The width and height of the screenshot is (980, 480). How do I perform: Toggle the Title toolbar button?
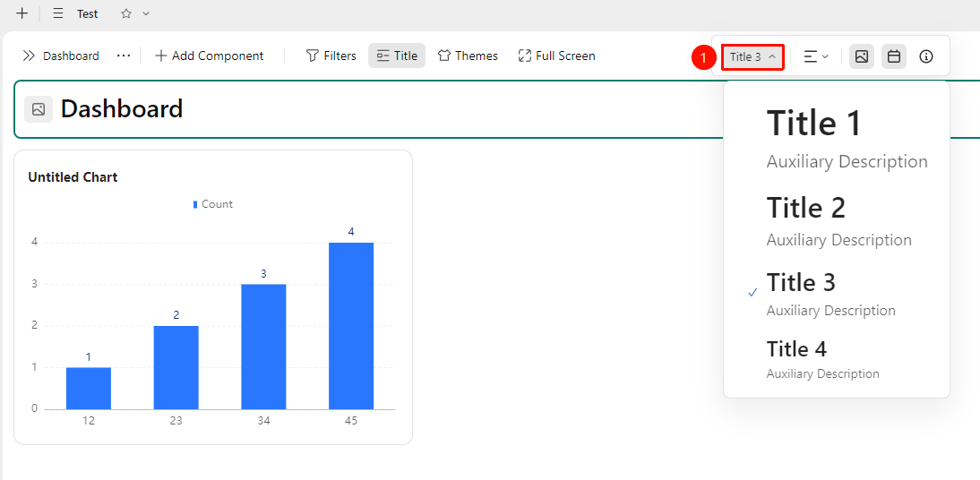397,56
